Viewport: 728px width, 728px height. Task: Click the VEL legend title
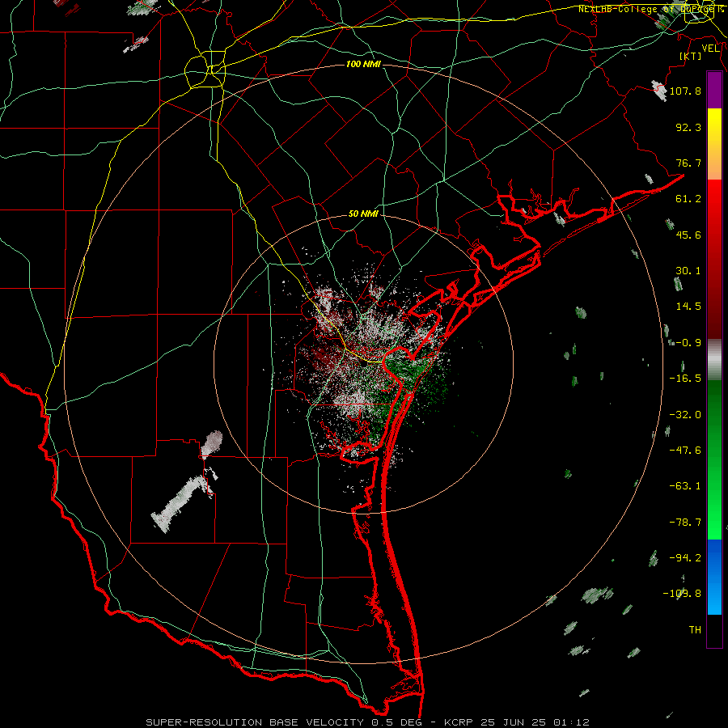[710, 49]
